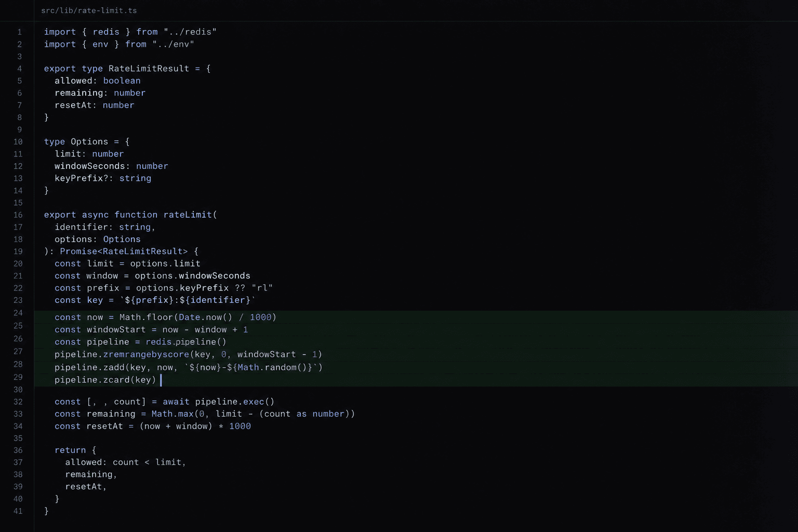Screen dimensions: 798x532
Task: Click the "rl" default prefix string
Action: coord(262,288)
